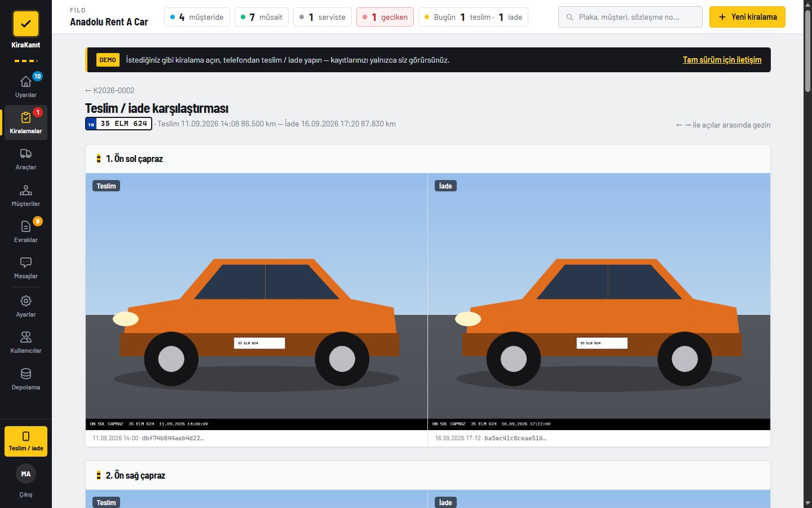Open the Depolama database icon
812x508 pixels.
click(26, 374)
